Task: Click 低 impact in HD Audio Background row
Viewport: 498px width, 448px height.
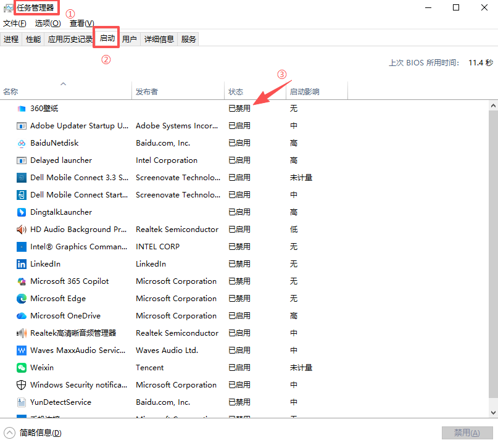Action: point(294,230)
